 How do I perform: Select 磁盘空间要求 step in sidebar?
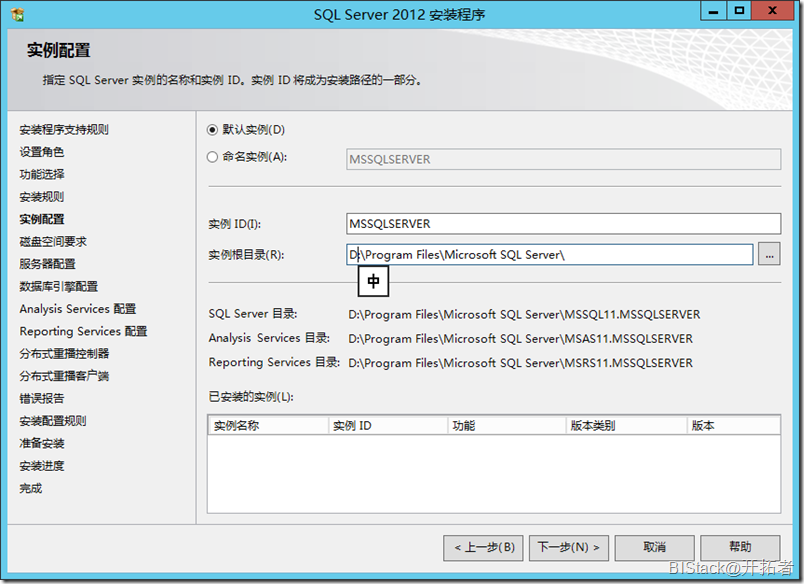tap(53, 241)
